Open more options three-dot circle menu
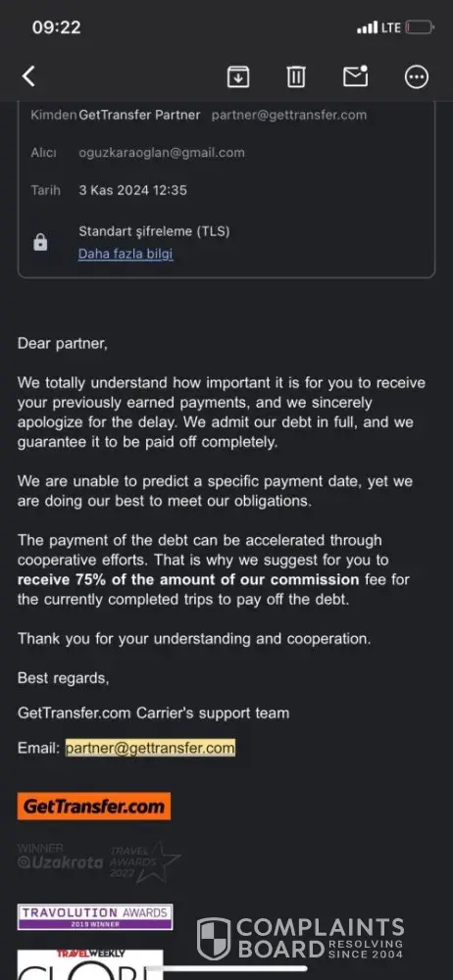 pos(417,76)
